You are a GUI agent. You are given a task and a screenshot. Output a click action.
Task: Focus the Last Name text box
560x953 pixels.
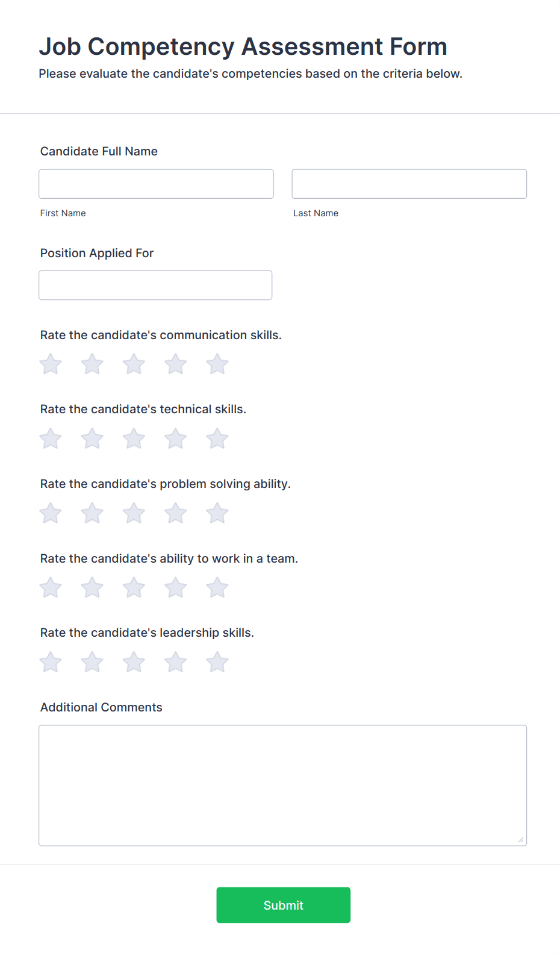click(x=409, y=184)
